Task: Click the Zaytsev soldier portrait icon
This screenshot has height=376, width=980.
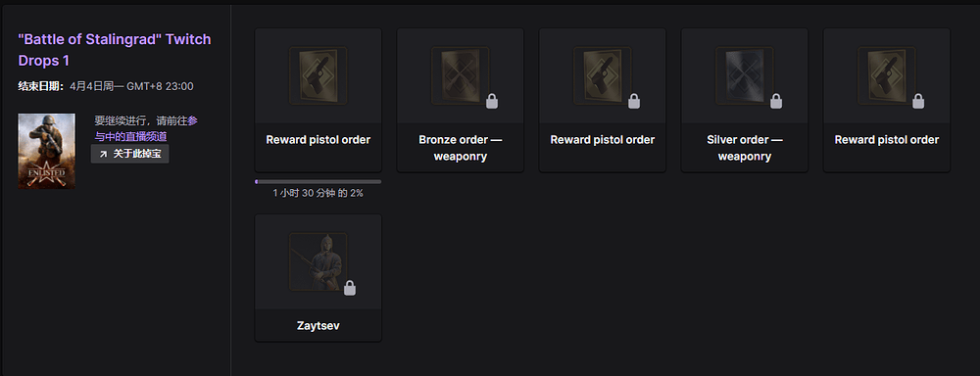Action: click(318, 261)
